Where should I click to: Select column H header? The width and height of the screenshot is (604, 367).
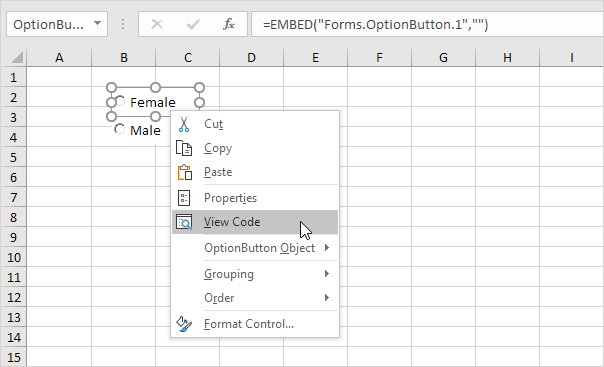pos(507,57)
